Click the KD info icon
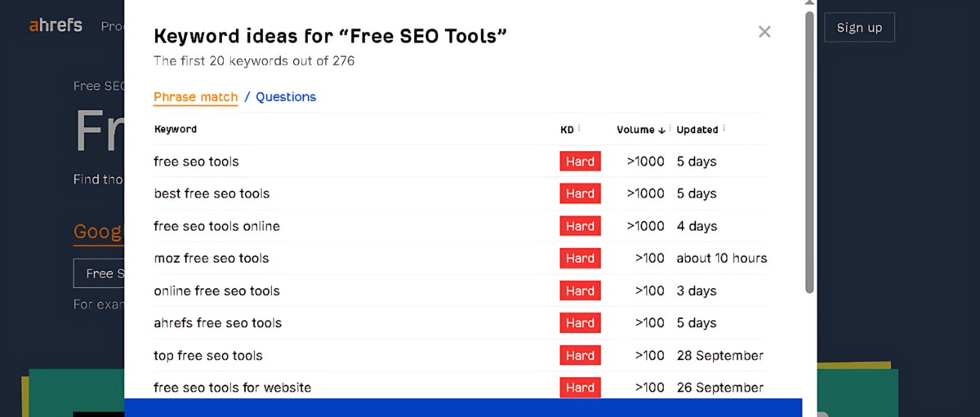Image resolution: width=980 pixels, height=417 pixels. (580, 128)
